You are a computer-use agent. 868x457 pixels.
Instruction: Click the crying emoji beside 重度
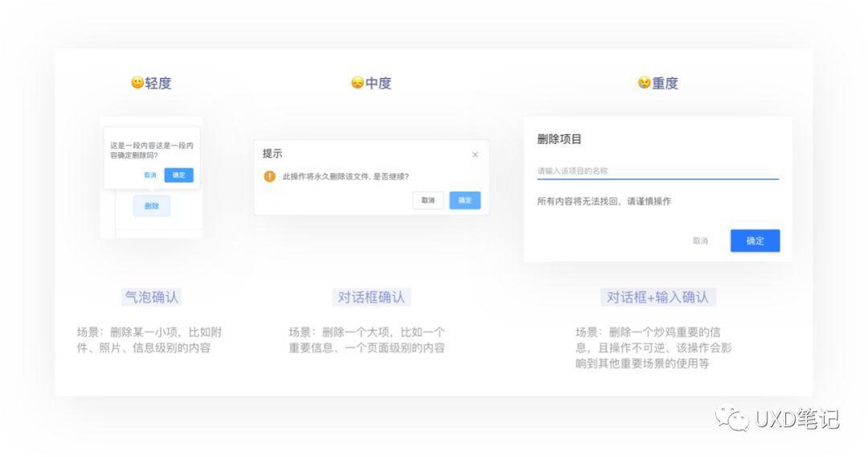[x=644, y=83]
